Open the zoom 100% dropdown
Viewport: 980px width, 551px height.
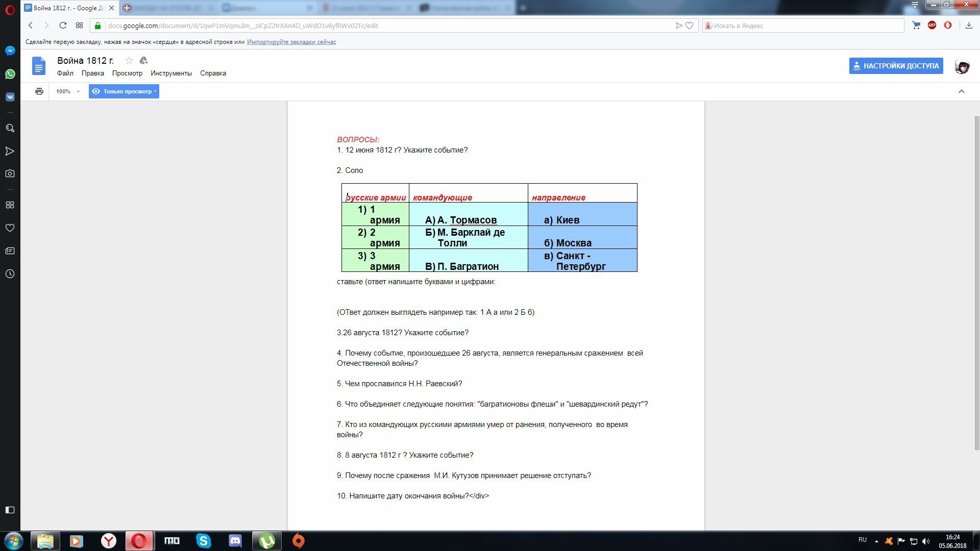[68, 91]
